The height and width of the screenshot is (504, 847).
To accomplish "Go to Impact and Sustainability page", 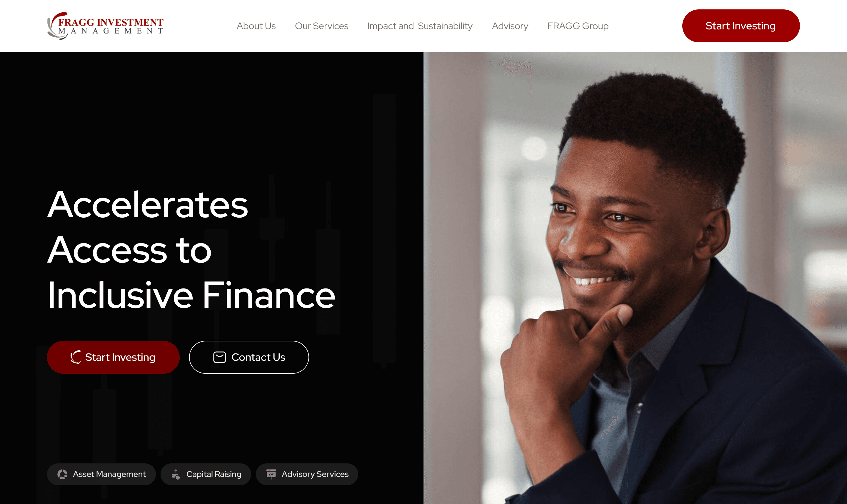I will coord(420,26).
